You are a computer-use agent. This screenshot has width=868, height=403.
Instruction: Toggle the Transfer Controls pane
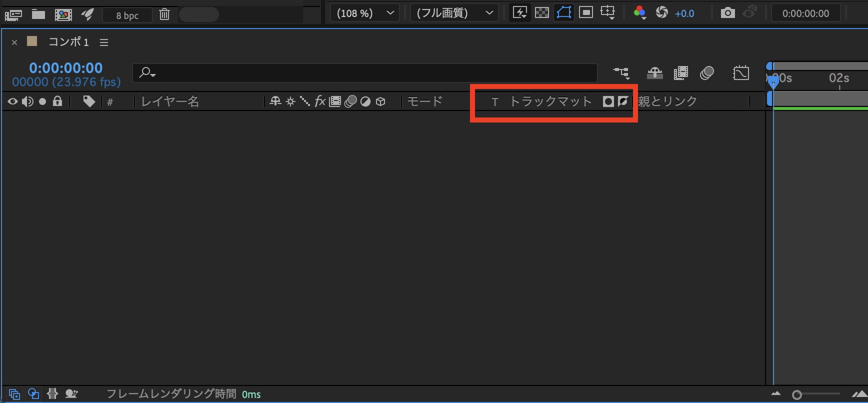coord(33,394)
